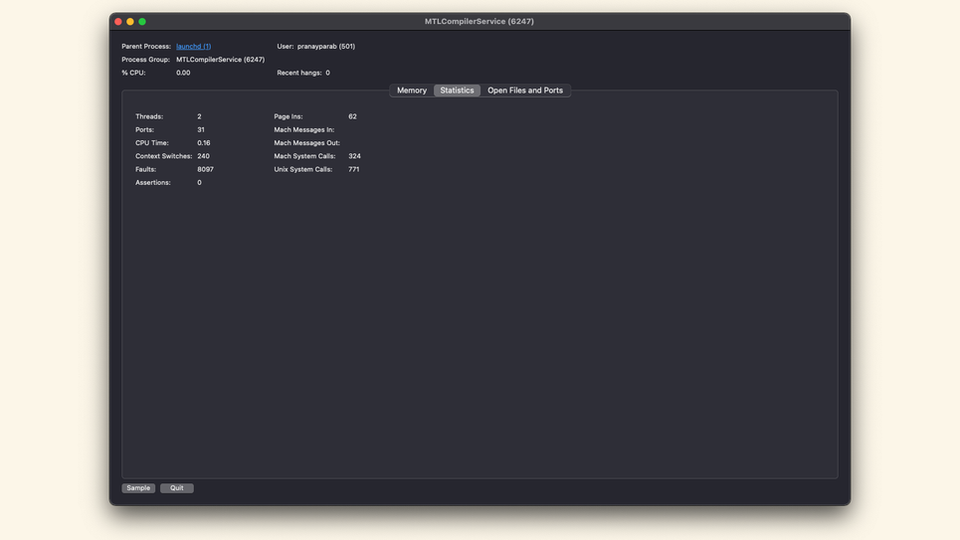960x540 pixels.
Task: Switch to the Memory tab
Action: (411, 91)
